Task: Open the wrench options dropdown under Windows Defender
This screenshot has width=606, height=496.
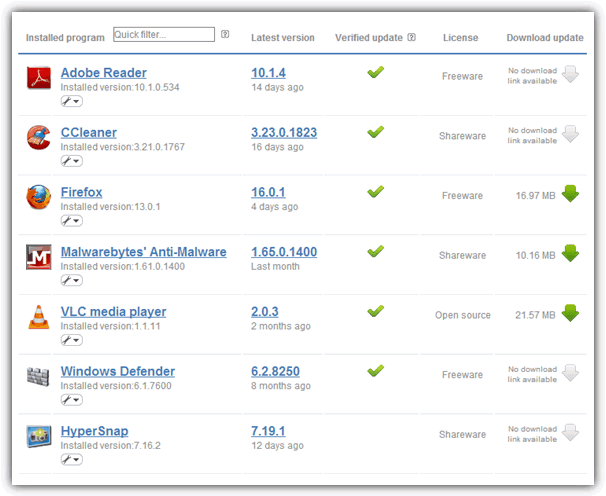Action: pos(71,400)
